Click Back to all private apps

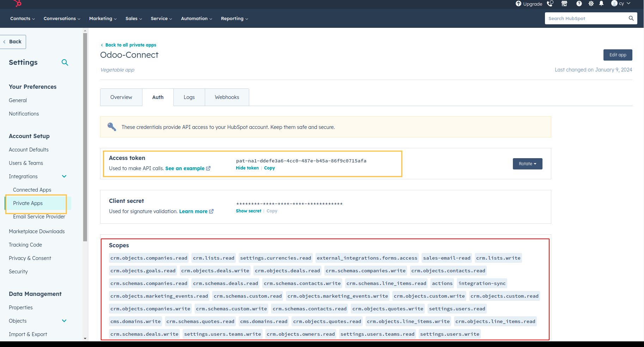(128, 45)
